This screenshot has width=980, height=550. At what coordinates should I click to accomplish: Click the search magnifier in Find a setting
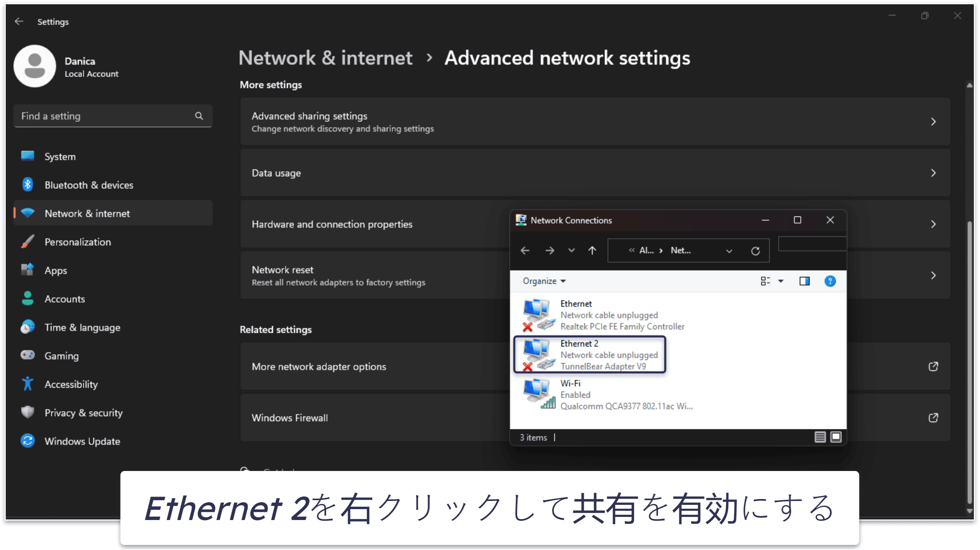[x=199, y=116]
